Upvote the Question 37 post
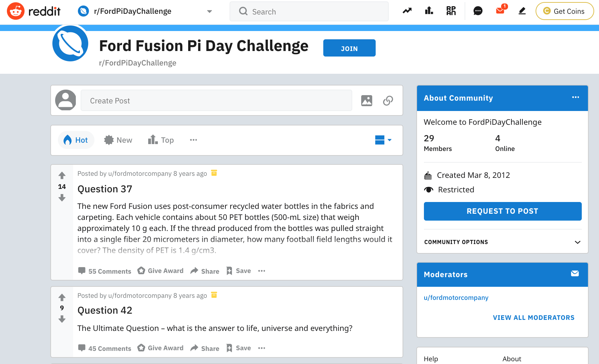This screenshot has width=599, height=364. [x=62, y=175]
